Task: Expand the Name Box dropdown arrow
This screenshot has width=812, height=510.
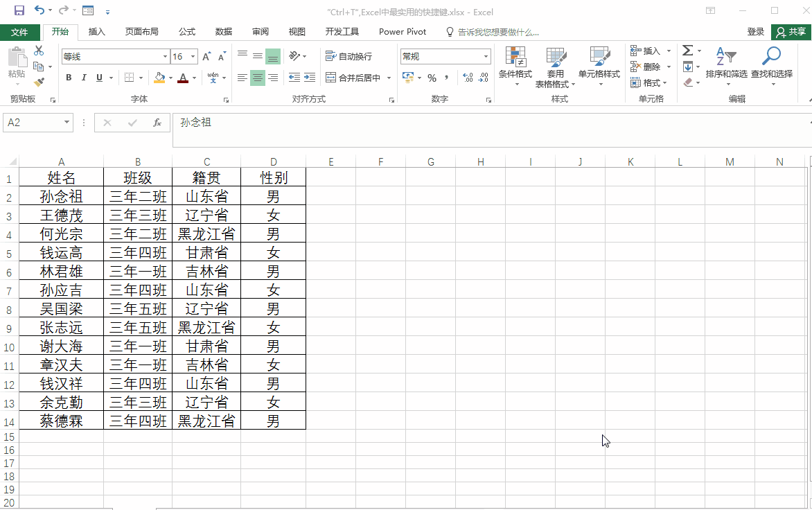Action: point(67,122)
